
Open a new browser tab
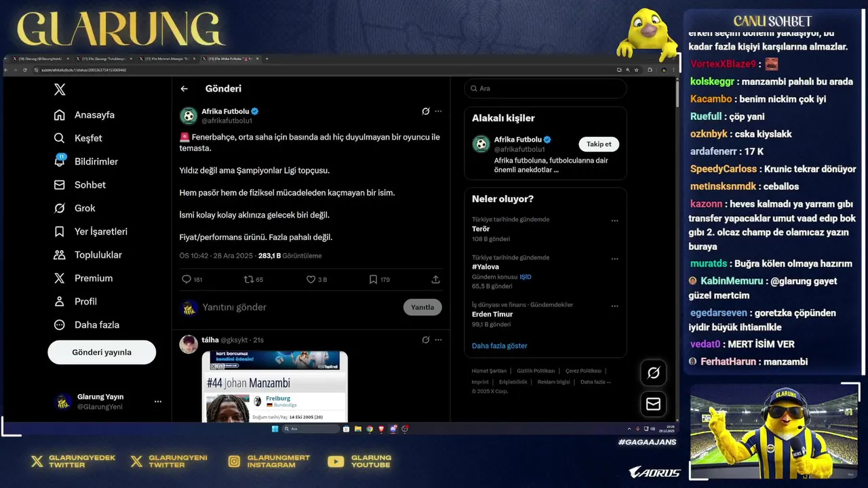click(267, 59)
